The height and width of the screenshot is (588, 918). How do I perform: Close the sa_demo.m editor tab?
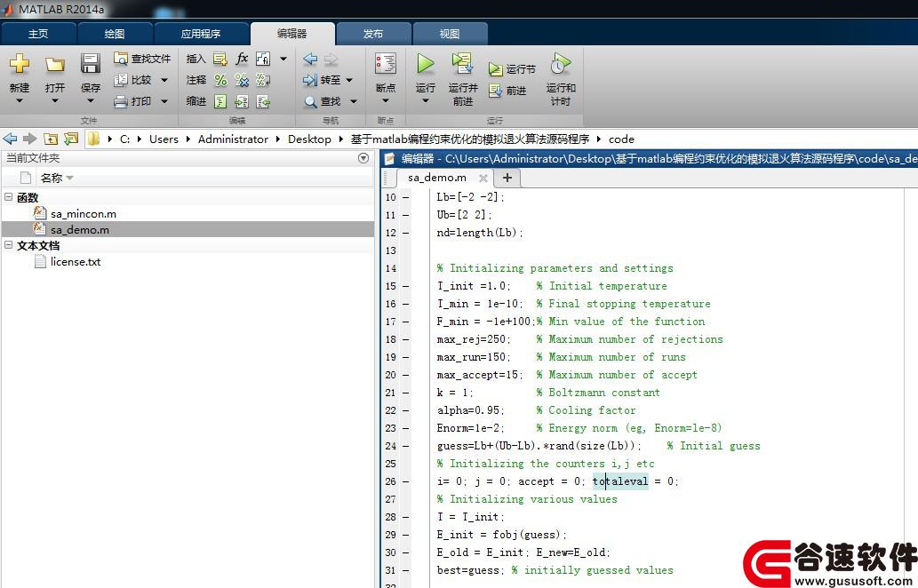click(483, 178)
